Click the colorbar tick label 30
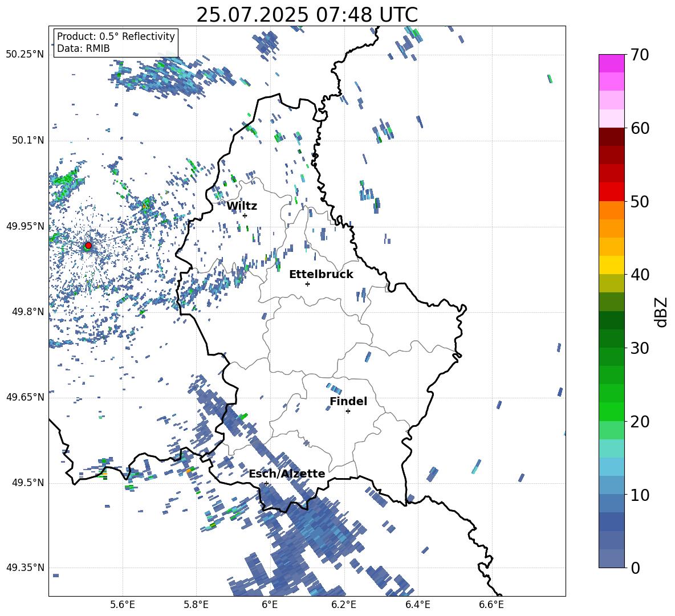 click(640, 348)
